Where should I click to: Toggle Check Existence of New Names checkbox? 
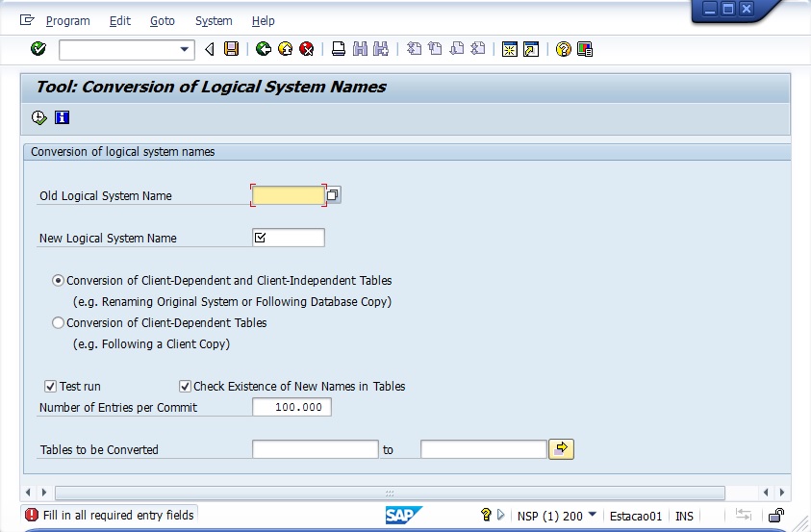(186, 387)
